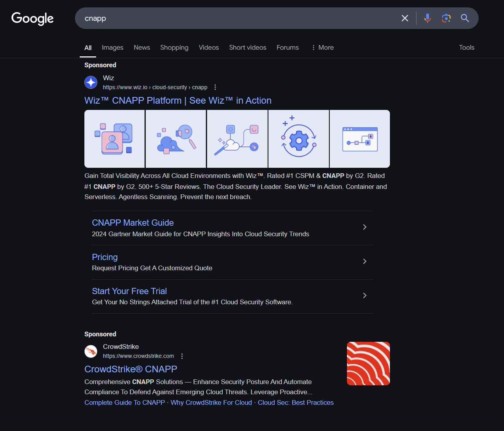The width and height of the screenshot is (504, 431).
Task: Open the Tools options
Action: tap(466, 48)
